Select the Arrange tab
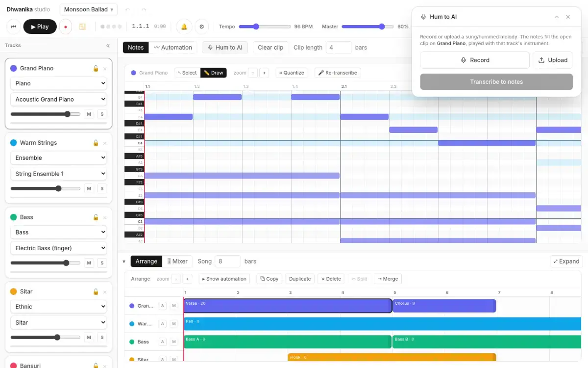 (x=147, y=262)
